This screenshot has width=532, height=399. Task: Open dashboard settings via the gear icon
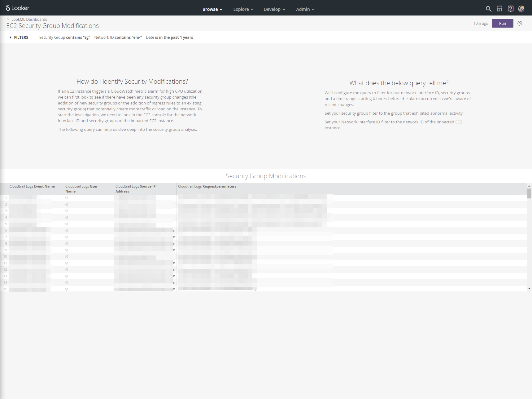tap(520, 23)
